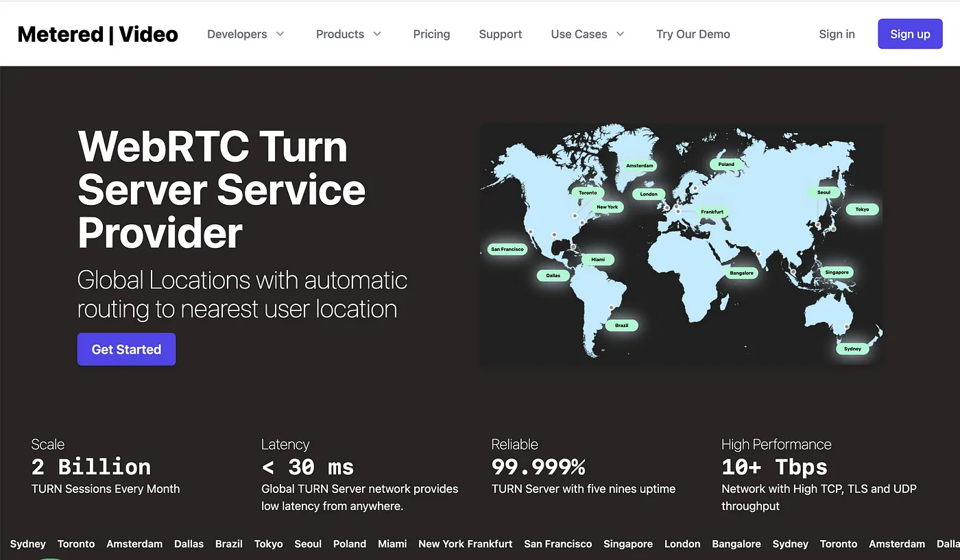
Task: Click Poland in the bottom ticker
Action: [350, 544]
